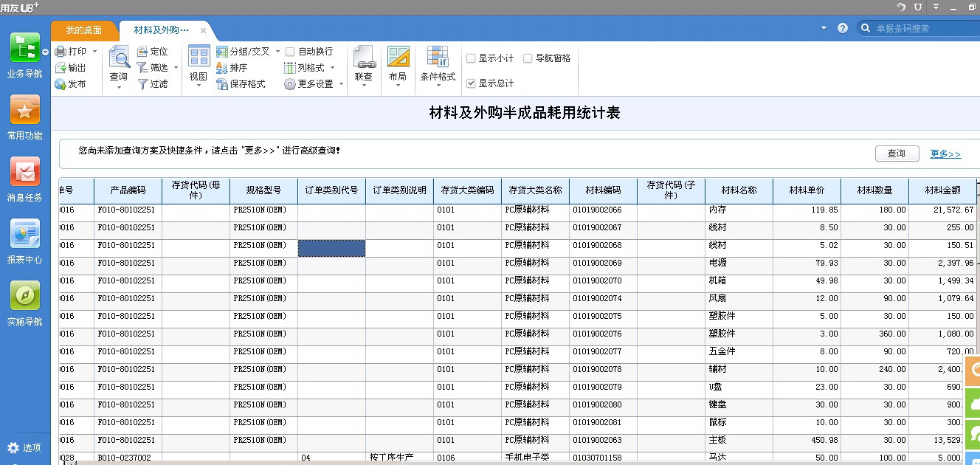Click the 条件格式 conditional format icon
The image size is (980, 465).
[438, 57]
